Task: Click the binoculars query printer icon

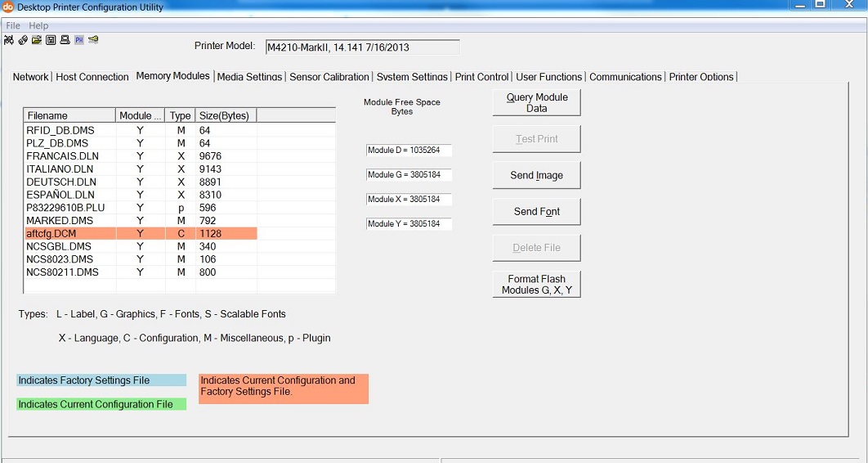Action: tap(8, 40)
